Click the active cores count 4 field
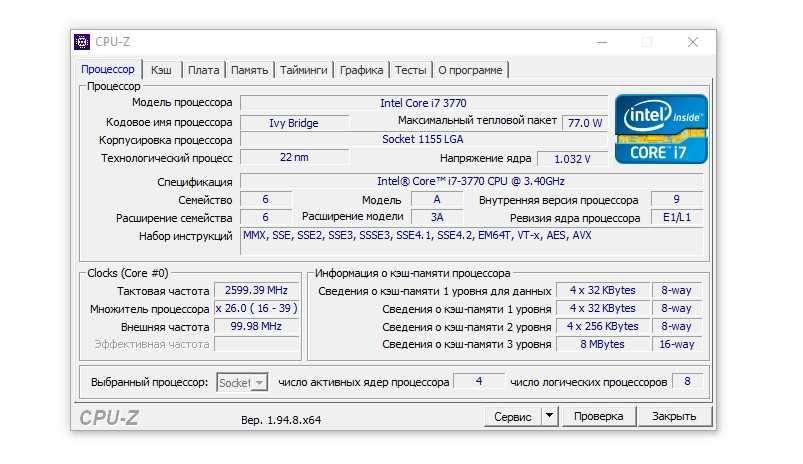This screenshot has width=803, height=464. click(x=479, y=382)
